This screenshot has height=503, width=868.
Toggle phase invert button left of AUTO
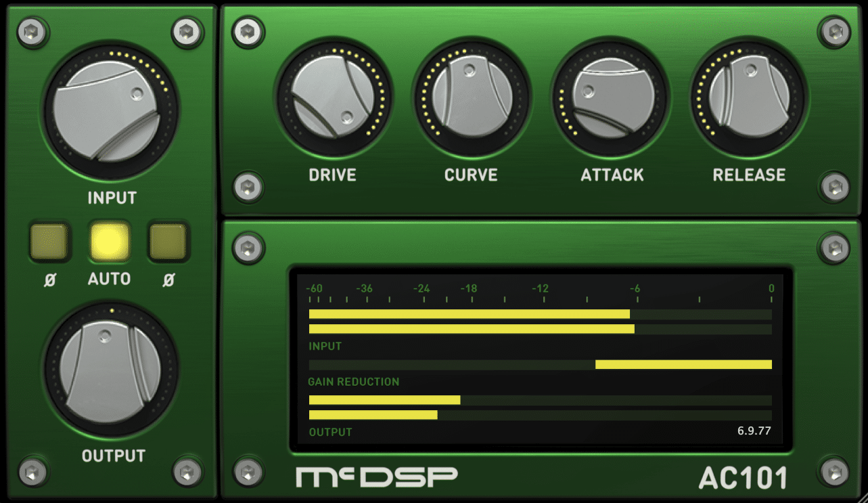pyautogui.click(x=49, y=241)
